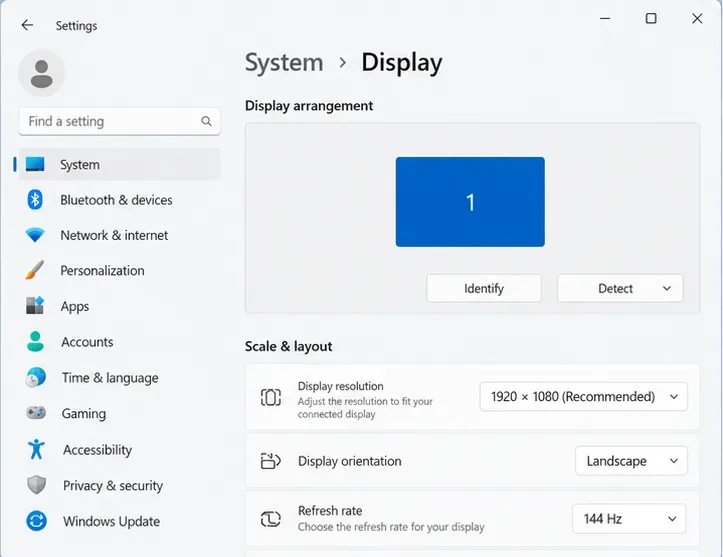The image size is (723, 557).
Task: Click the Display resolution icon
Action: coord(271,397)
